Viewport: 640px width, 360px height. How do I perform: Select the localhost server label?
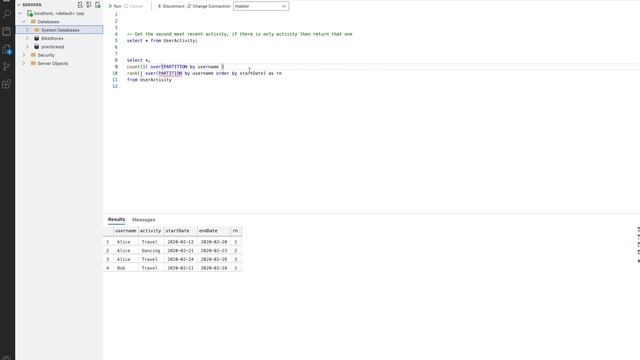[59, 13]
